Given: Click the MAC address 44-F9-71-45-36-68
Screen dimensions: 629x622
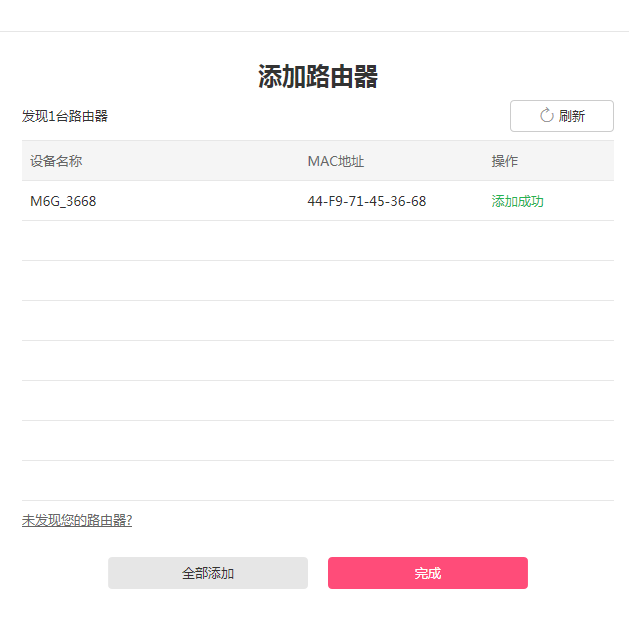Looking at the screenshot, I should click(367, 201).
